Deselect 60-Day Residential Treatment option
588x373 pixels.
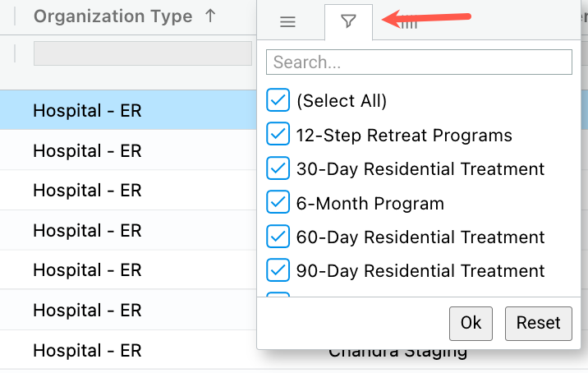click(278, 237)
